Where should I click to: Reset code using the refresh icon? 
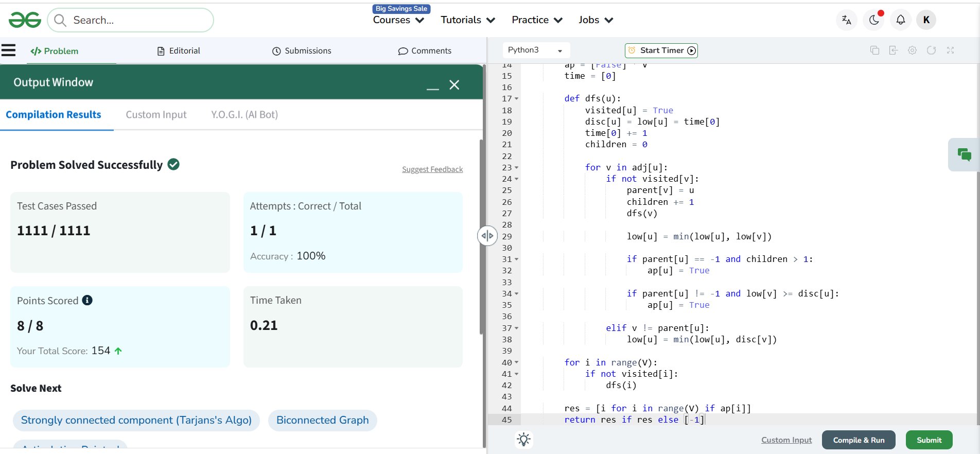coord(931,50)
